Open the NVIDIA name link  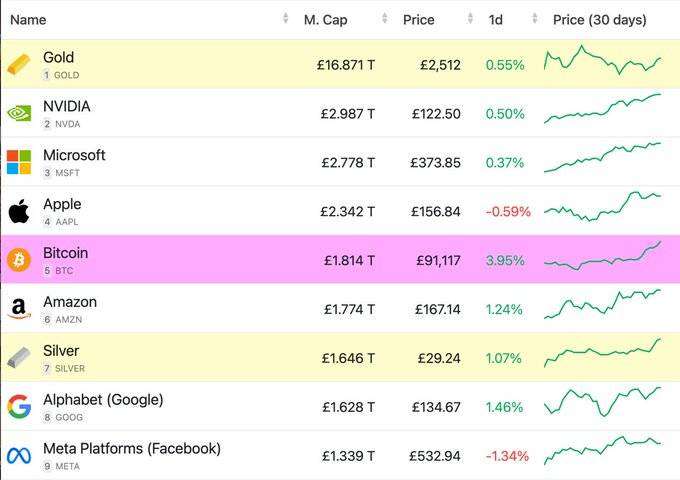[x=67, y=107]
